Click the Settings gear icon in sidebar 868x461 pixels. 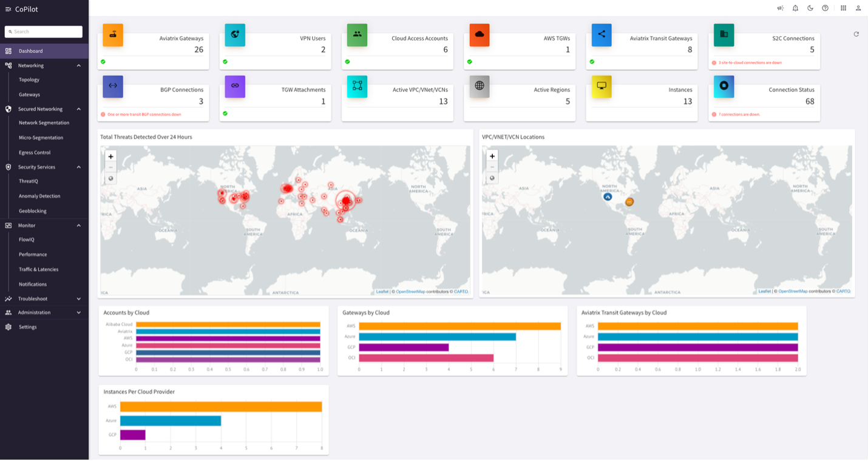pos(8,327)
